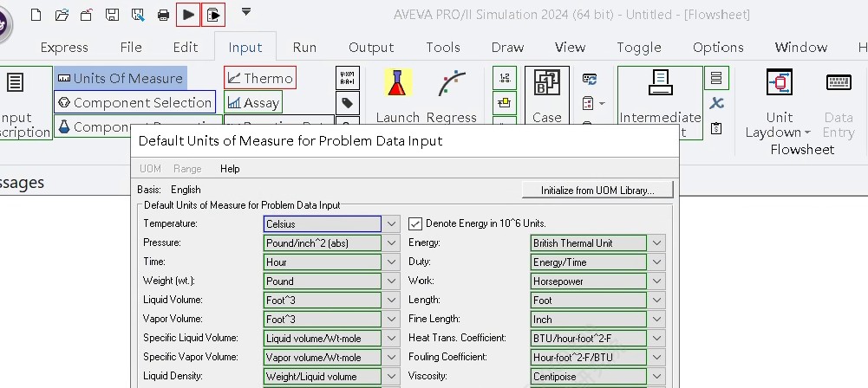Click the Heat Trans. Coefficient unit field
This screenshot has height=388, width=868.
(589, 339)
